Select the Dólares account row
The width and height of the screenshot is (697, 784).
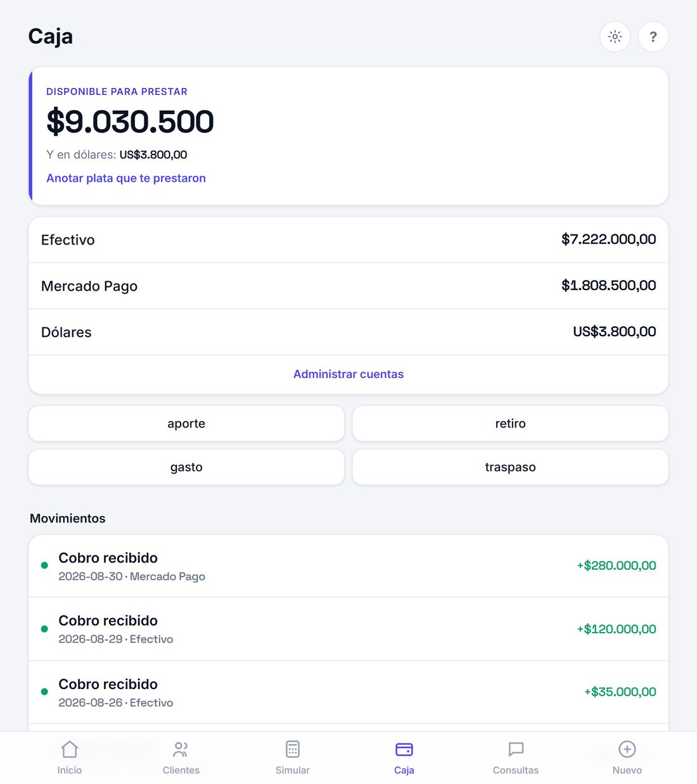pyautogui.click(x=348, y=332)
